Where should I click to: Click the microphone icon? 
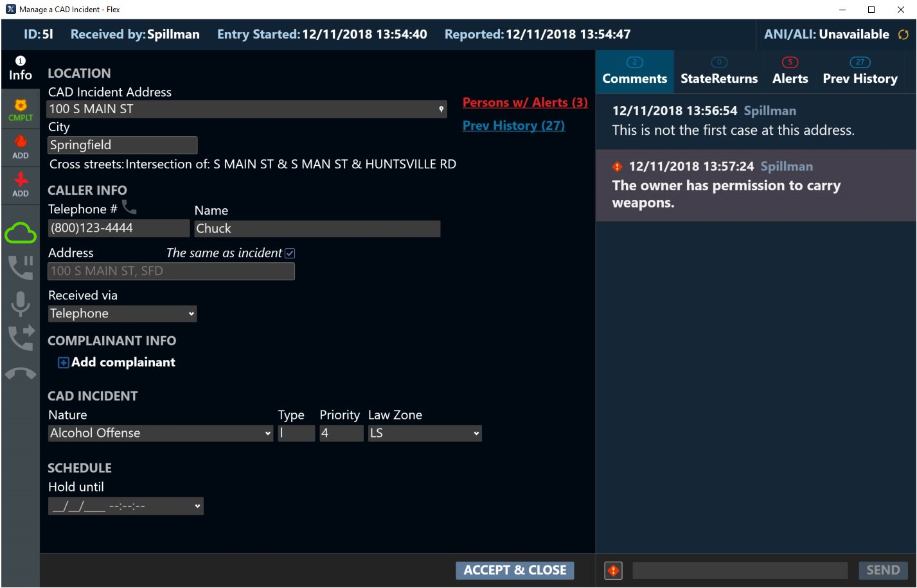click(21, 303)
